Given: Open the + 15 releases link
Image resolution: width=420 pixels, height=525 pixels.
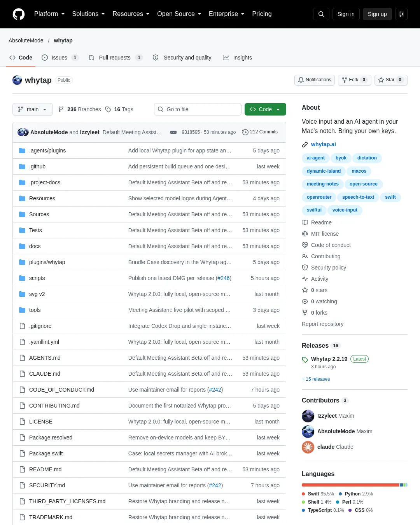Looking at the screenshot, I should (316, 379).
